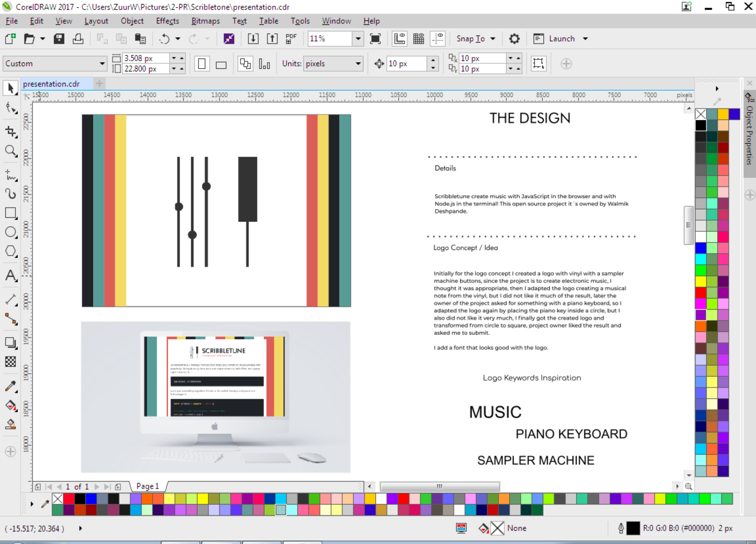
Task: Click the Export icon
Action: coord(272,39)
